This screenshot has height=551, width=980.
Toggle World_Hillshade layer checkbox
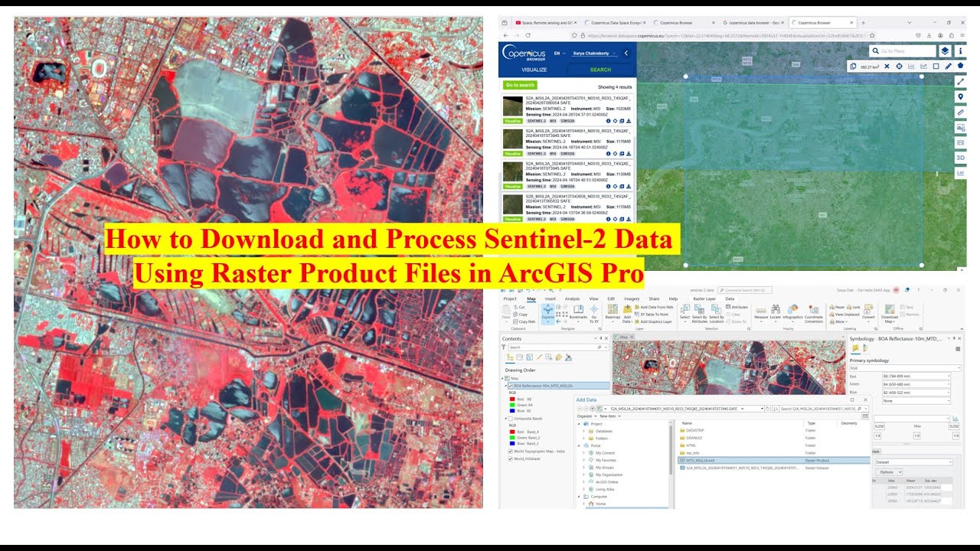pos(511,458)
